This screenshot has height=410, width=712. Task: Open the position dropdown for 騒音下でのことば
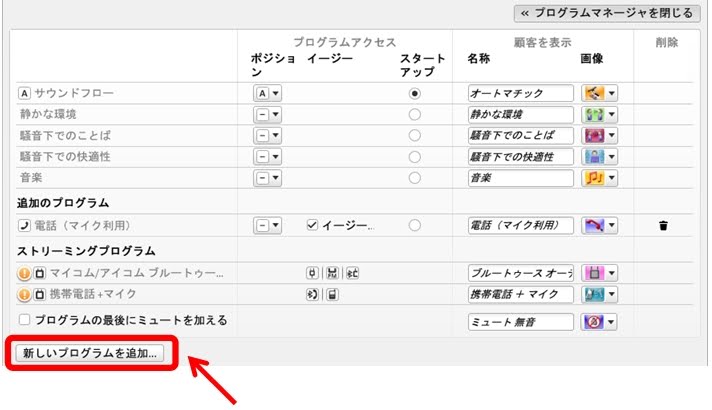click(267, 135)
